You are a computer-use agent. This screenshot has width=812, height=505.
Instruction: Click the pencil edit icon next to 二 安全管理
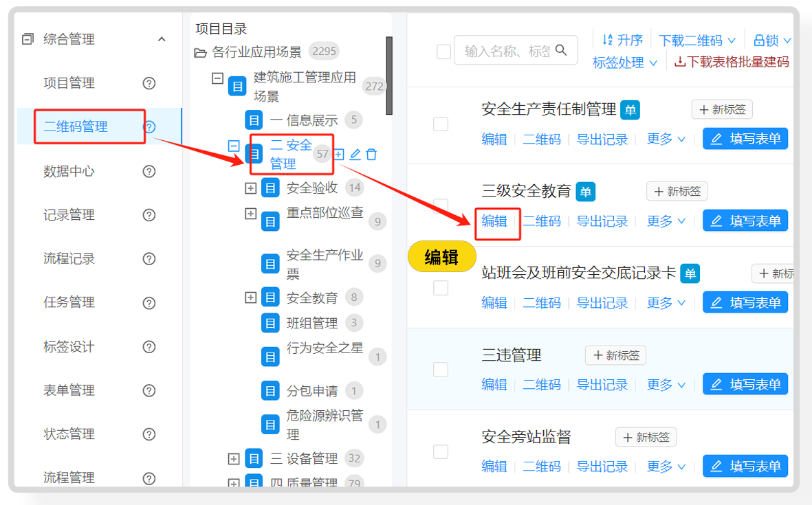pyautogui.click(x=355, y=154)
